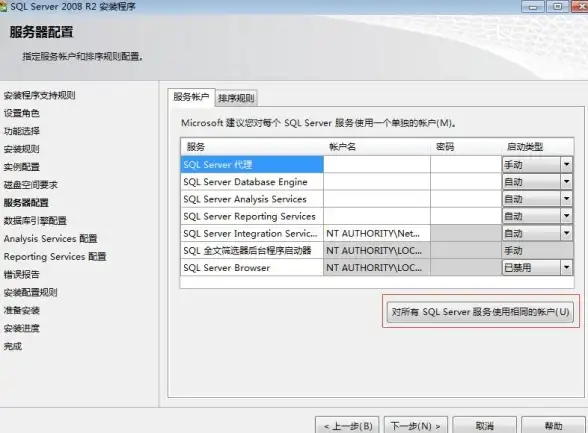Open startup type dropdown for Analysis Services
This screenshot has width=588, height=433.
point(566,199)
